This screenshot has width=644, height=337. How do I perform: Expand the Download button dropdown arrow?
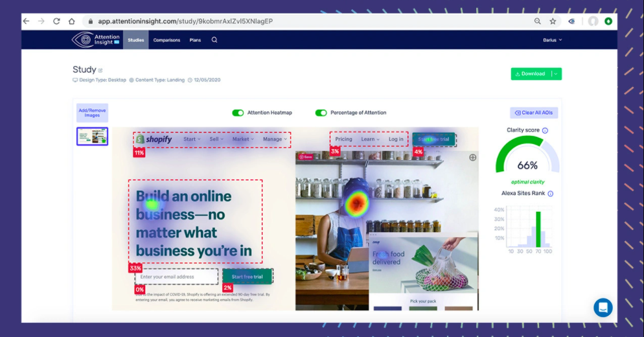pos(556,74)
